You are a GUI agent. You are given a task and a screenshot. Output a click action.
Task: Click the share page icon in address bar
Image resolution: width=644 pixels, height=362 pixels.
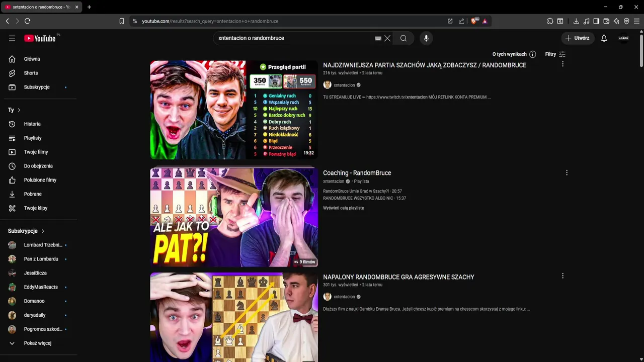coord(461,21)
